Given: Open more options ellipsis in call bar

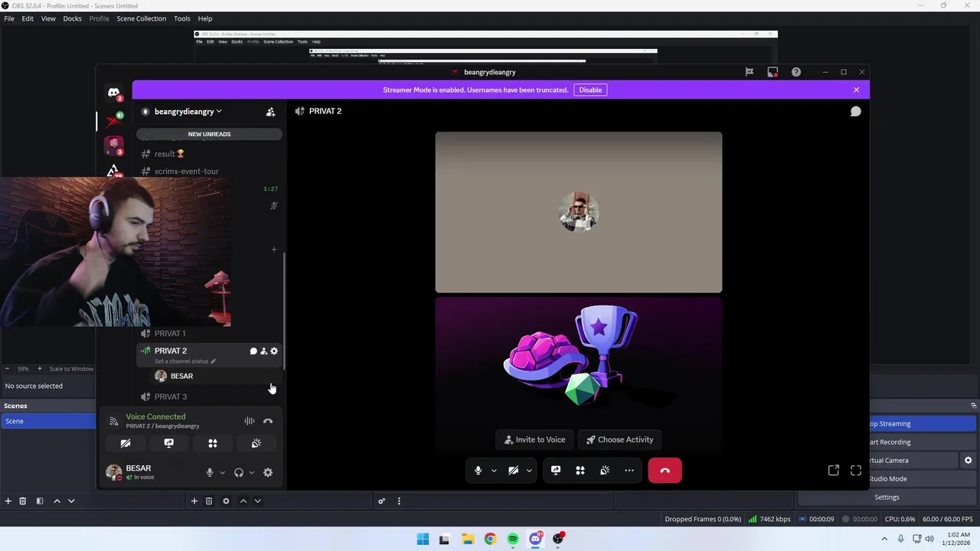Looking at the screenshot, I should coord(629,470).
